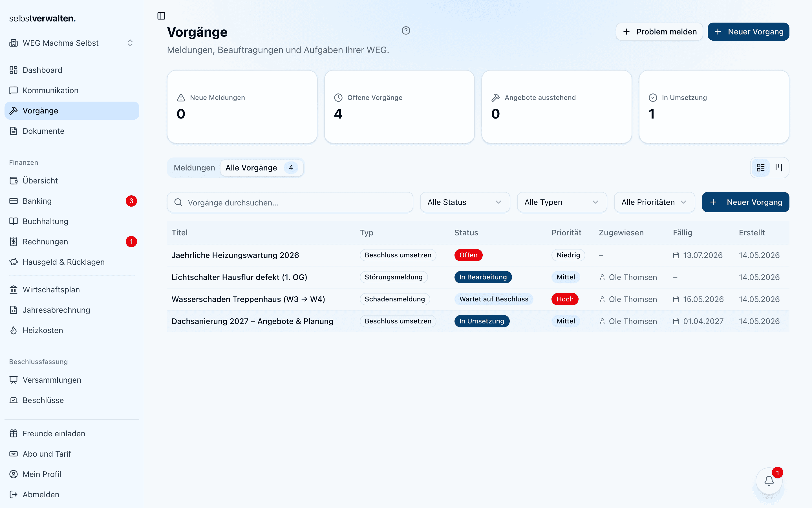812x508 pixels.
Task: Click the Banking card icon
Action: [14, 201]
